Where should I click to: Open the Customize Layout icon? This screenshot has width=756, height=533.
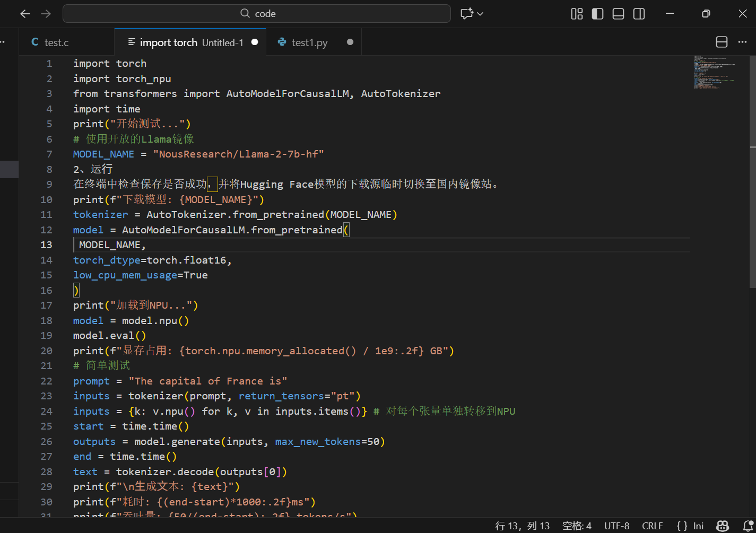click(x=577, y=14)
